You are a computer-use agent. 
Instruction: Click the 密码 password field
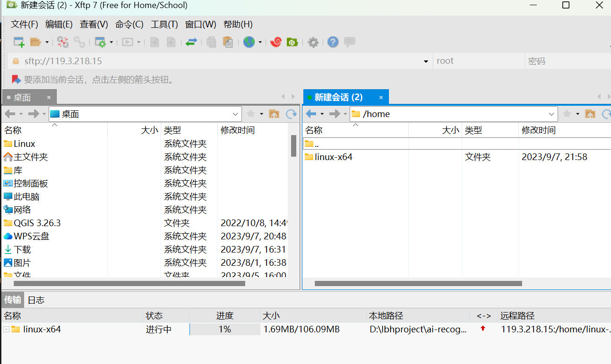568,61
